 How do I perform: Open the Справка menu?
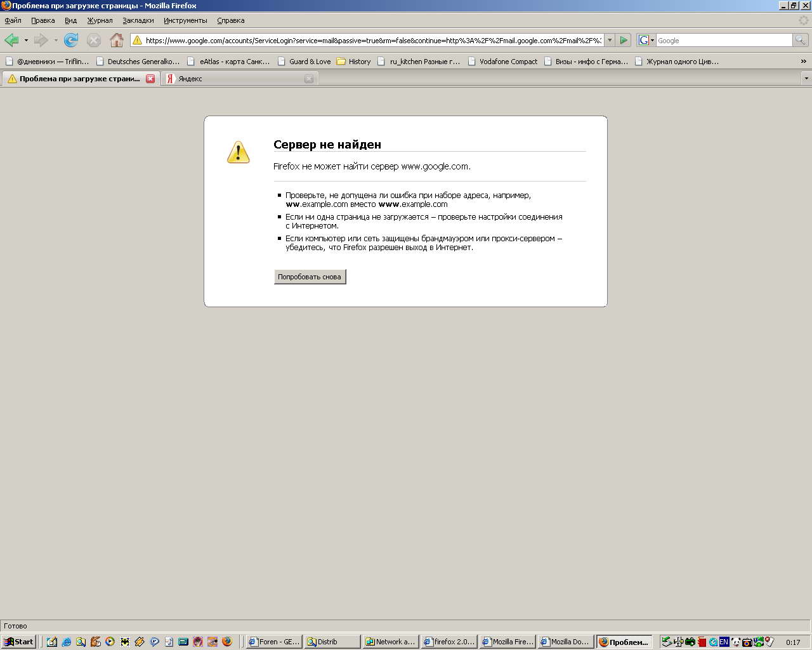tap(231, 20)
